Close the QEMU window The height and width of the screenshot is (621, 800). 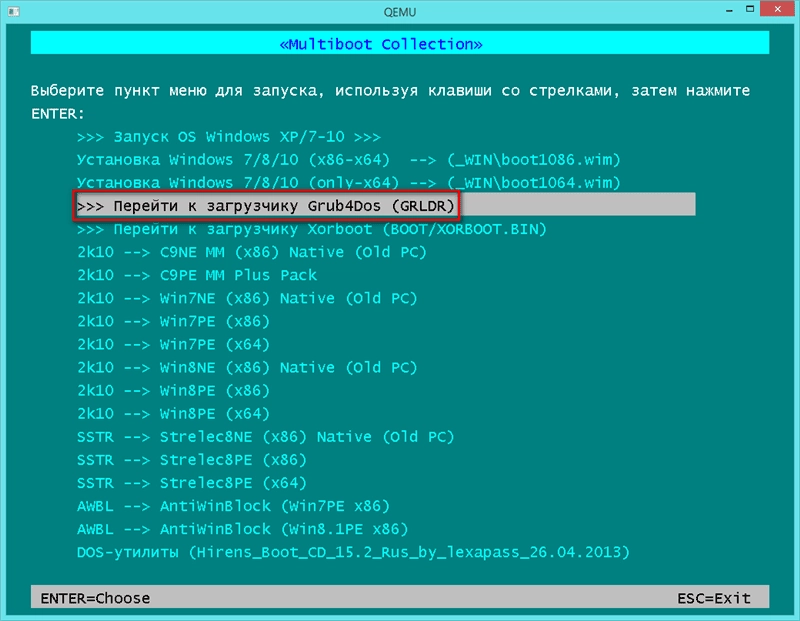(x=778, y=9)
